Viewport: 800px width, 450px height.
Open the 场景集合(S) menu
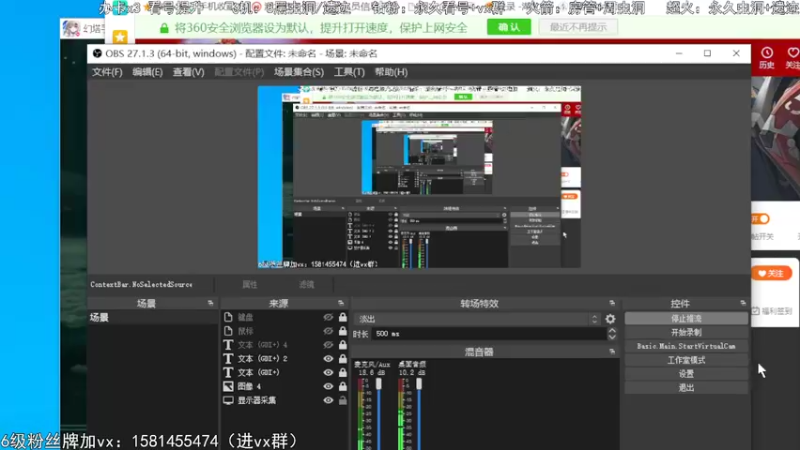[x=298, y=72]
